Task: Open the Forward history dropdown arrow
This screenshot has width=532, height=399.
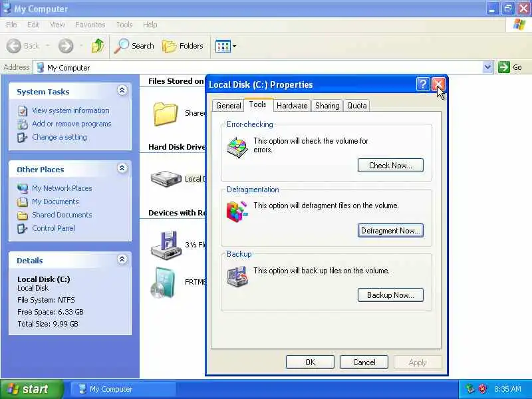Action: click(x=81, y=45)
